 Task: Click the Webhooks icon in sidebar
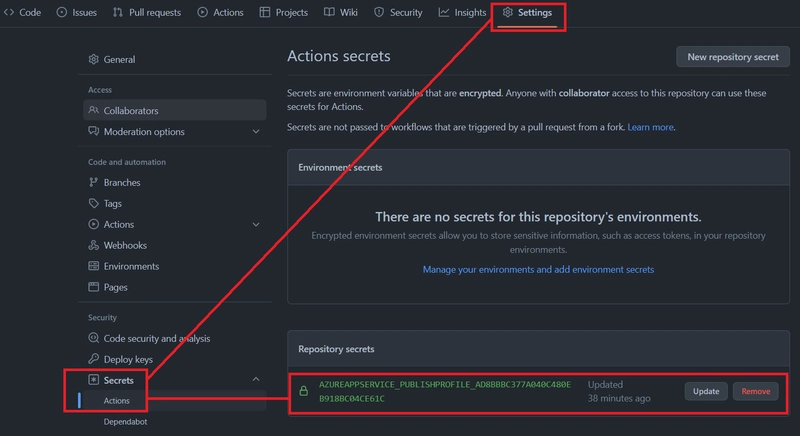point(94,246)
